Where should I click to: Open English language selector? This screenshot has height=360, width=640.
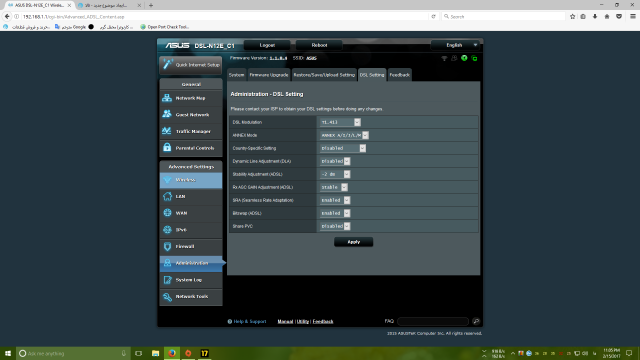pyautogui.click(x=456, y=45)
